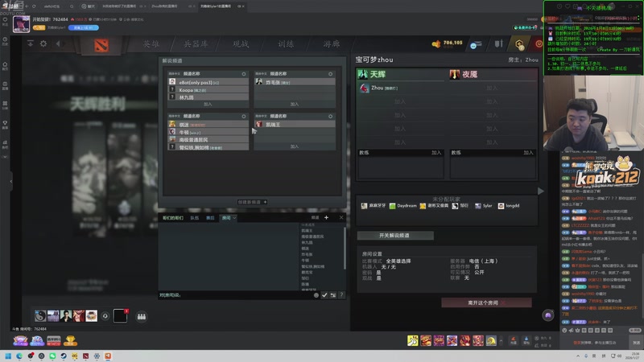
Task: Select unassigned player Daydream
Action: (x=403, y=206)
